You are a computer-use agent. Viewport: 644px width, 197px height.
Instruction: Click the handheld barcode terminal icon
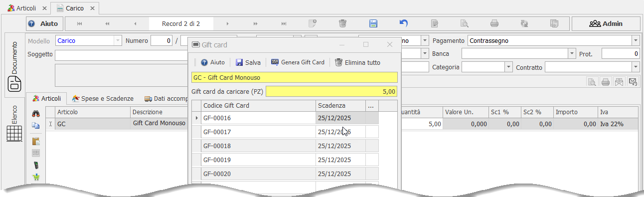(36, 165)
